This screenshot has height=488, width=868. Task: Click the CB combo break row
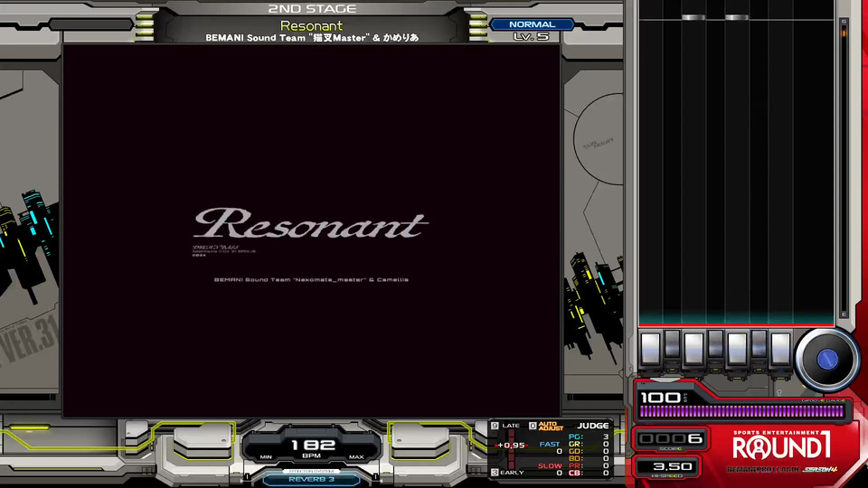click(589, 473)
